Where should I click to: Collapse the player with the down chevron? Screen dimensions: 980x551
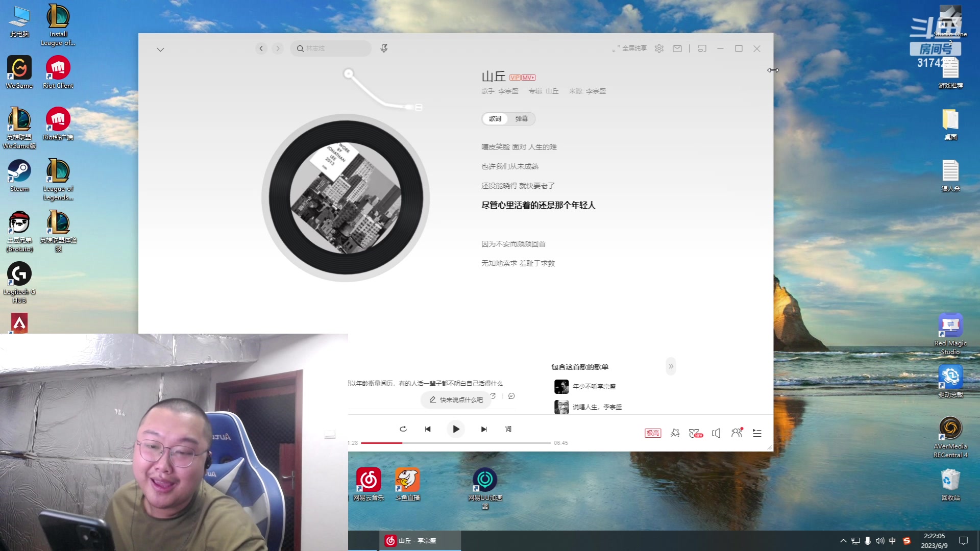point(160,48)
